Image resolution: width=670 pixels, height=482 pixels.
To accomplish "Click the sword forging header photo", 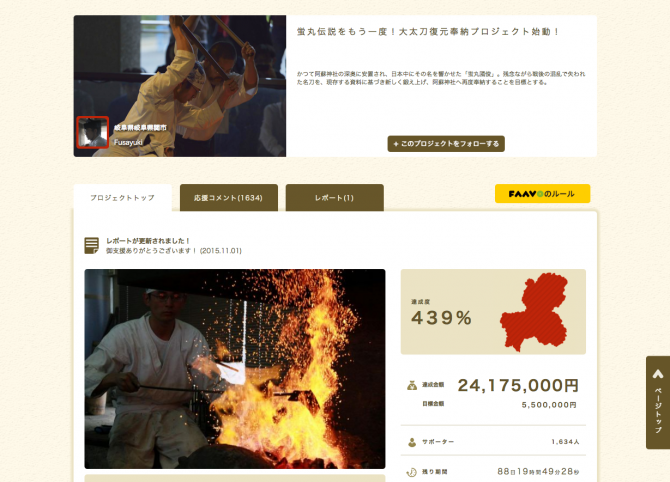I will (x=180, y=86).
